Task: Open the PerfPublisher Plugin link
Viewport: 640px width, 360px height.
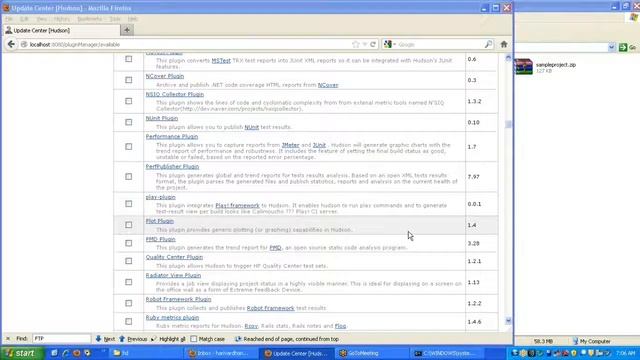Action: 172,167
